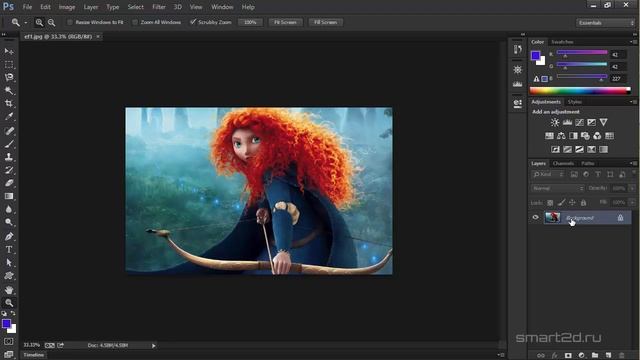Select the Crop tool
640x360 pixels.
pyautogui.click(x=9, y=104)
